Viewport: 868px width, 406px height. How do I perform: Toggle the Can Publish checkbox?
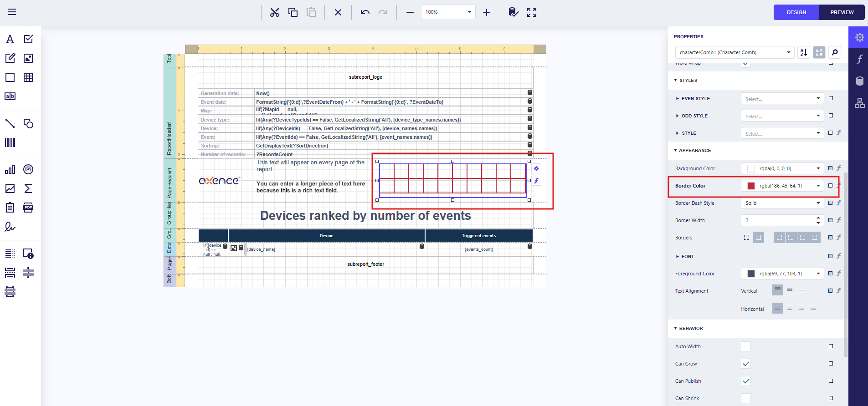(745, 381)
